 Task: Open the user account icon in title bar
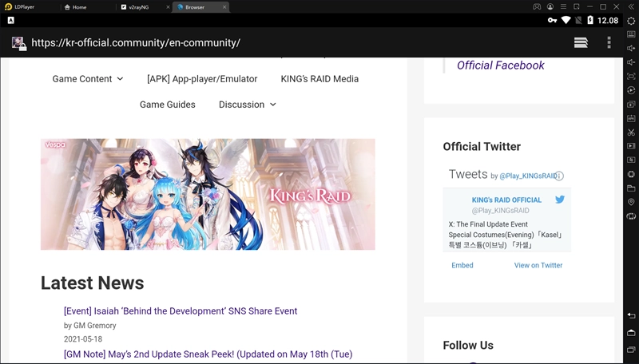[x=550, y=7]
